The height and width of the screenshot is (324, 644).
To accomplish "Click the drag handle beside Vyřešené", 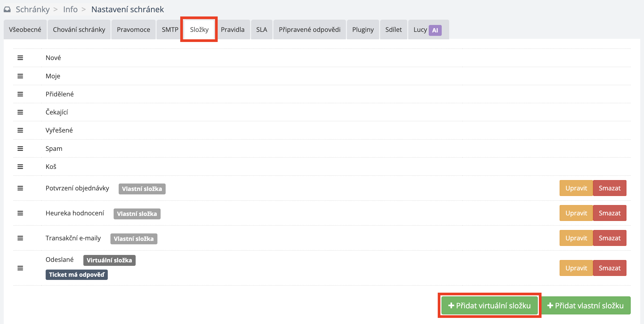I will (20, 130).
